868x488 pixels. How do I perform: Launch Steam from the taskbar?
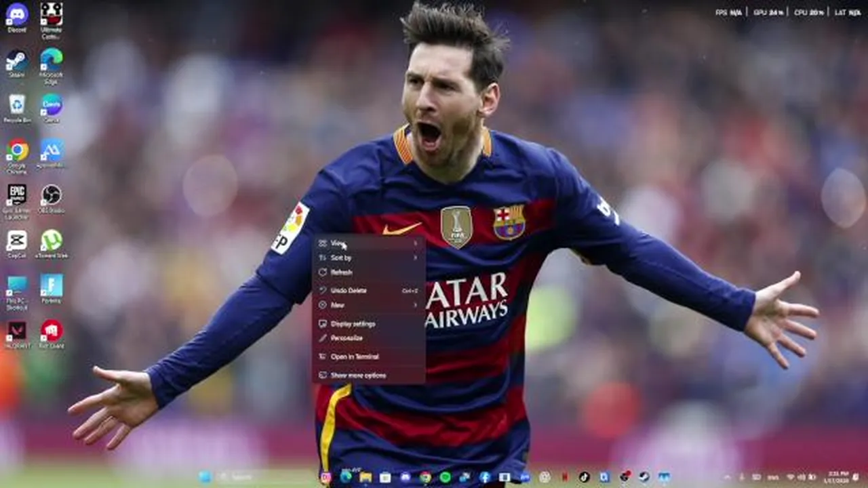click(644, 477)
